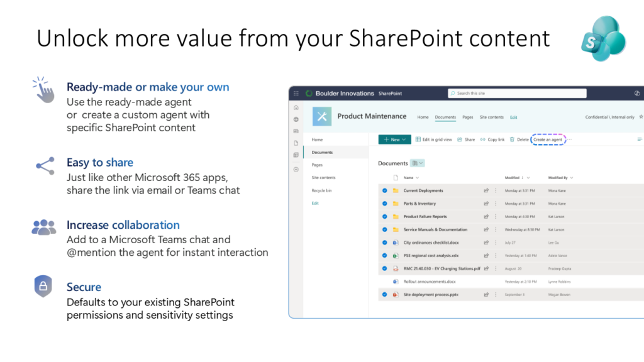This screenshot has height=362, width=644.
Task: Select Site contents in top navigation
Action: tap(491, 118)
